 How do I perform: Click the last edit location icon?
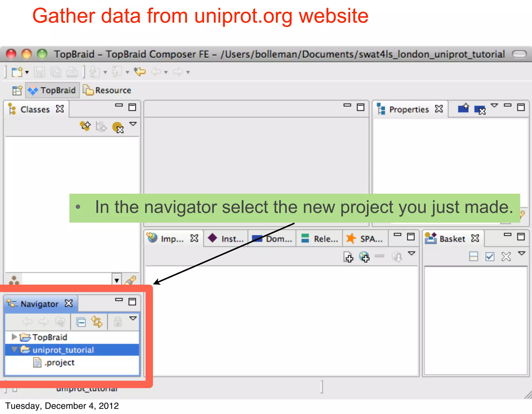(140, 71)
